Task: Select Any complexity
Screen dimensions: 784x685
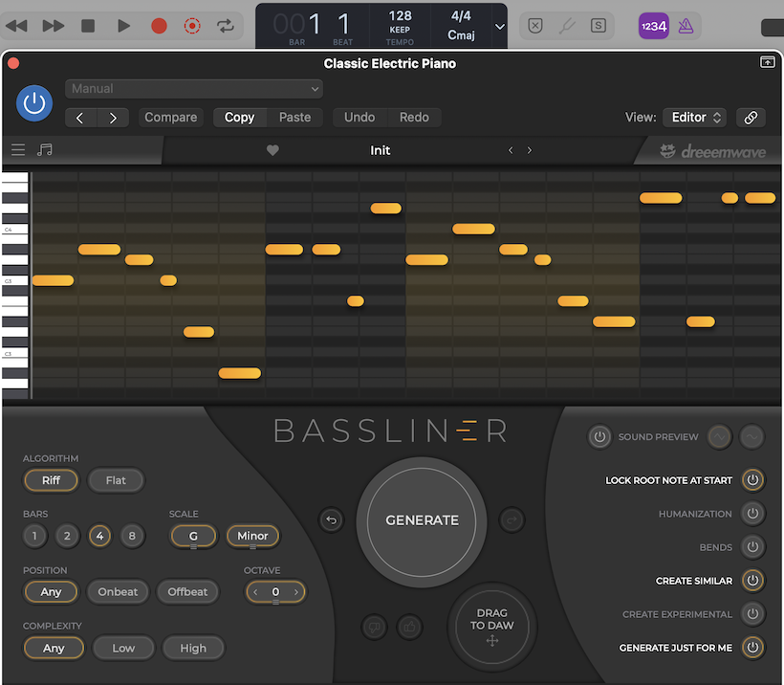Action: [54, 648]
